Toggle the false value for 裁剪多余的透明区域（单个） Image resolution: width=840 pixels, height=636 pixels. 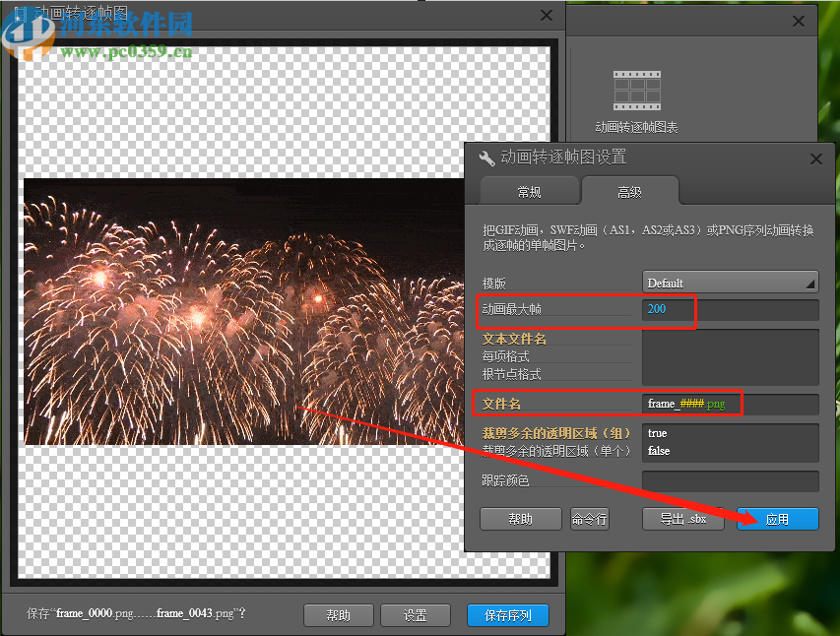tap(659, 451)
